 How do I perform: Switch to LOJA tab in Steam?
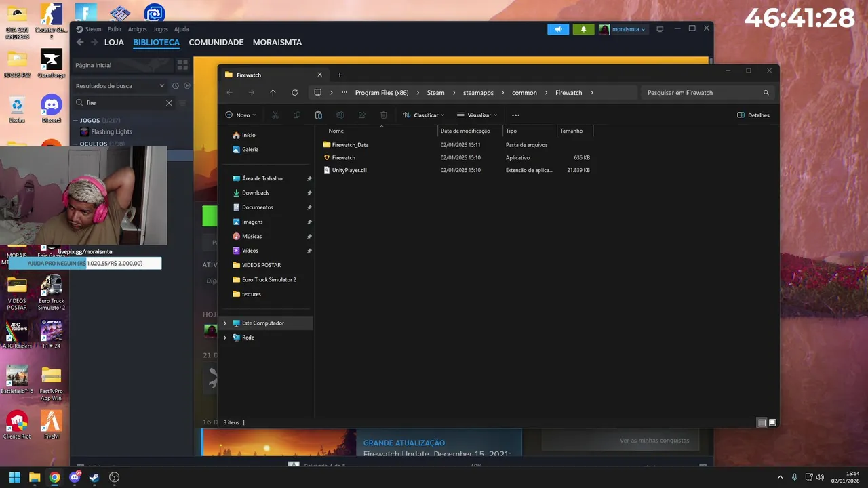pos(114,42)
